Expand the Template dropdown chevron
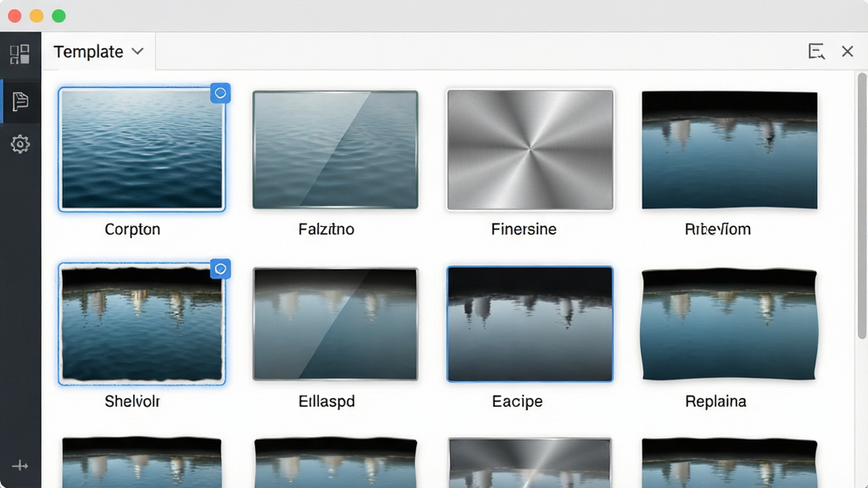The width and height of the screenshot is (868, 488). 138,52
